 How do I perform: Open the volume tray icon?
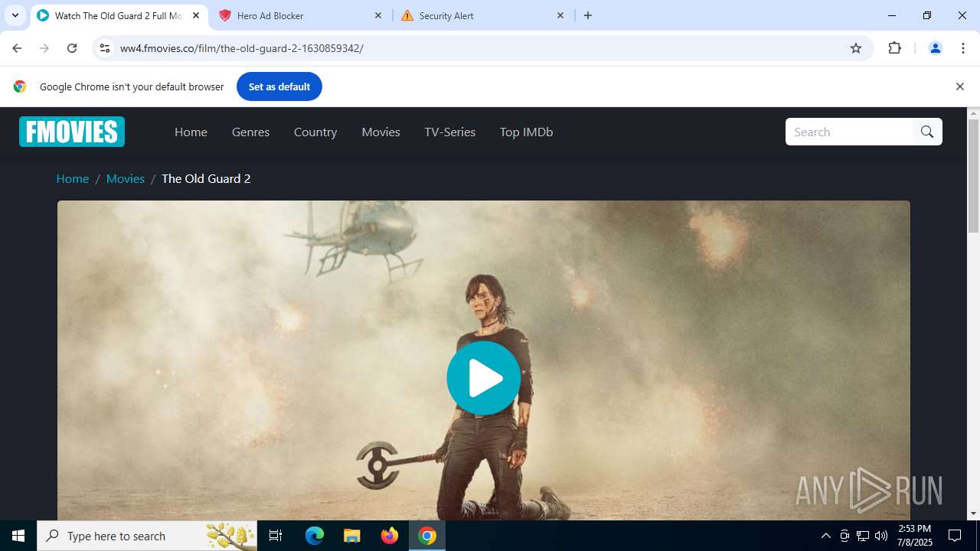pos(881,536)
